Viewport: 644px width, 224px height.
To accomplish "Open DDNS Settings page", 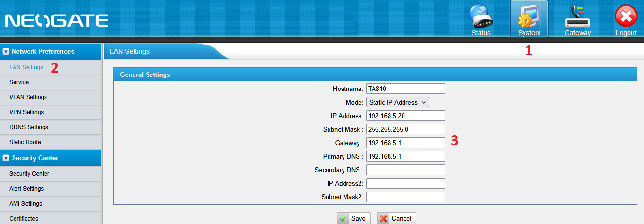I will tap(29, 127).
